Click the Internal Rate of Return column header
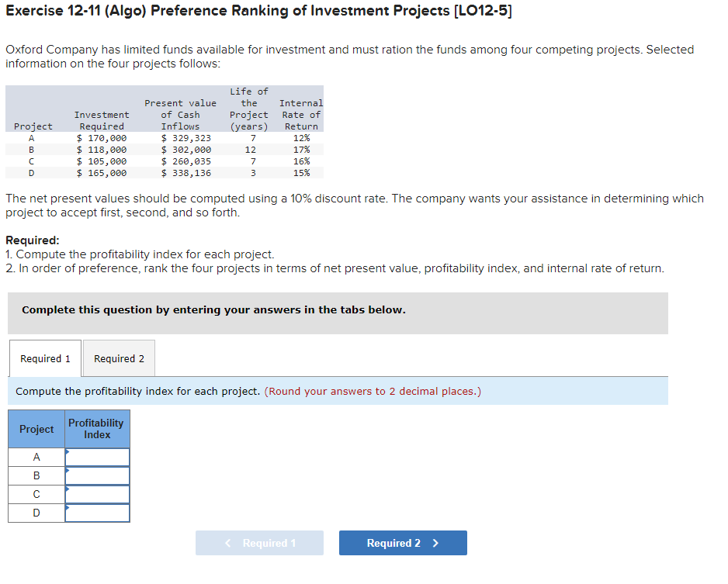 pos(301,114)
